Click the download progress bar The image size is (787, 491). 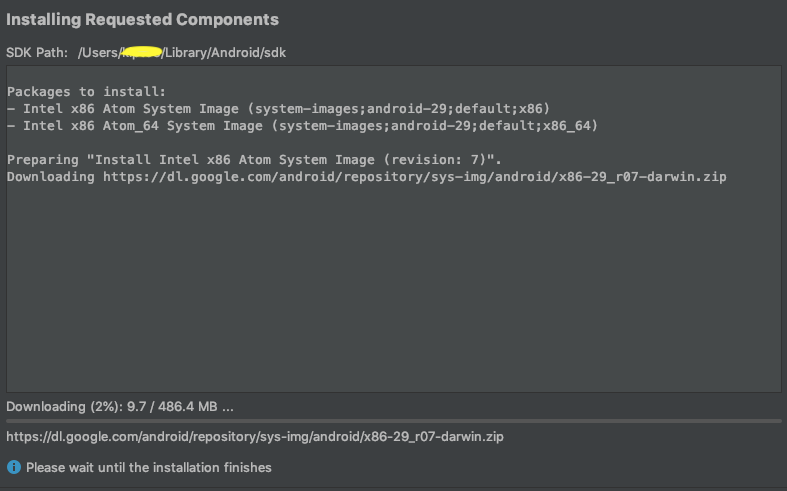(393, 421)
